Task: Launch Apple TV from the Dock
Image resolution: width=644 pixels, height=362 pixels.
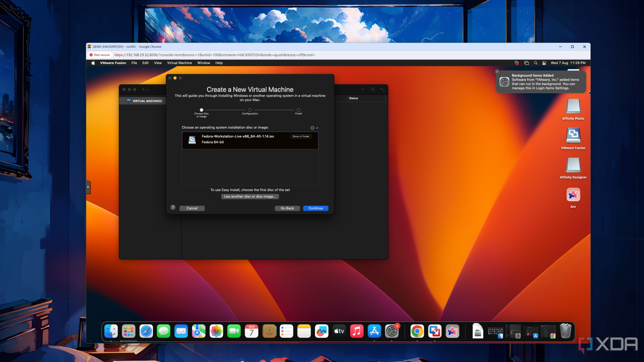Action: 339,331
